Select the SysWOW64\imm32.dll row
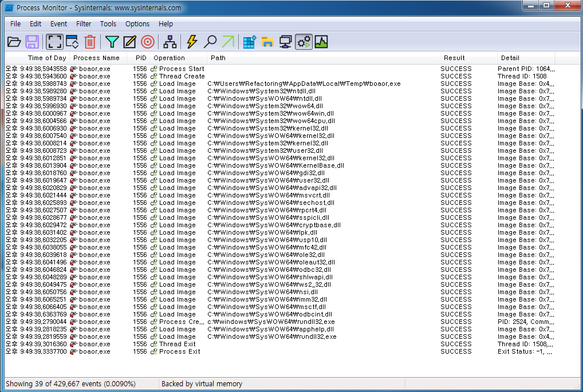583x392 pixels. point(280,299)
